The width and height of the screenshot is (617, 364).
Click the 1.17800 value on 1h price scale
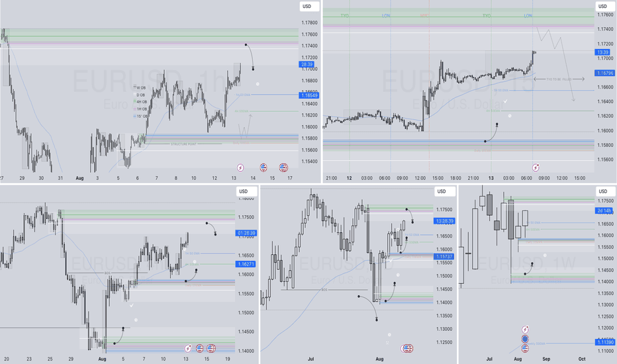[x=310, y=23]
